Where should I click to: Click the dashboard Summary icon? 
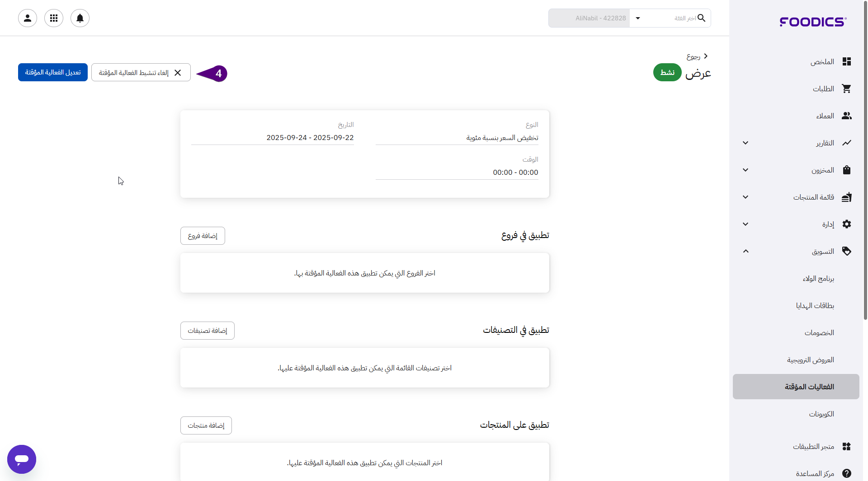pos(846,61)
